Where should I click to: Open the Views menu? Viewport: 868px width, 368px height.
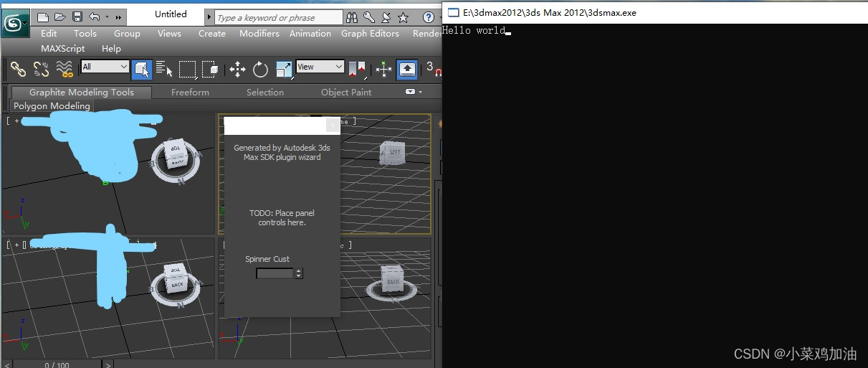[x=169, y=33]
